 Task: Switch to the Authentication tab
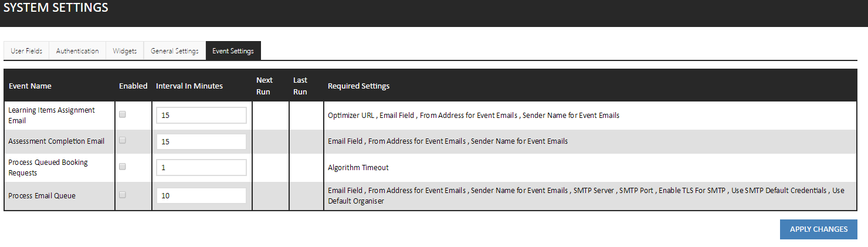coord(77,51)
